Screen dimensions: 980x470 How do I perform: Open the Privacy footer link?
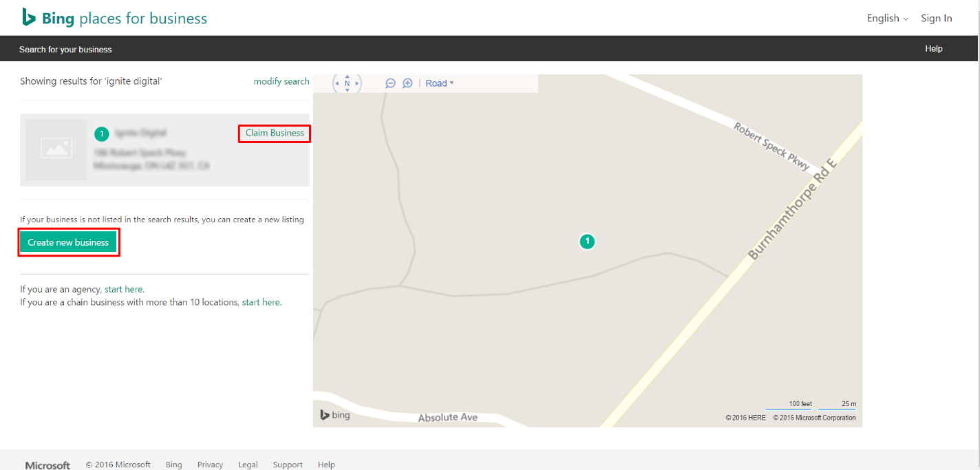tap(210, 464)
